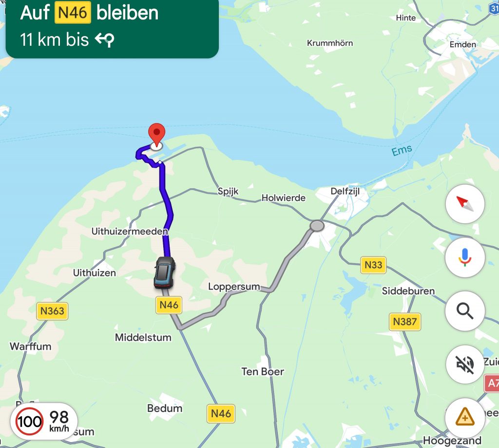
Task: Tap the N33 road shield
Action: coord(373,265)
